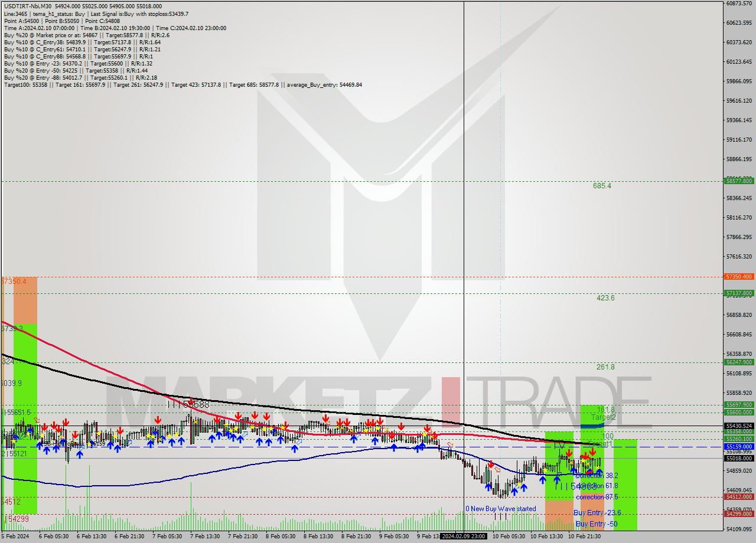The image size is (756, 543).
Task: Select the Buy %10 @ Entry -23 line
Action: [x=78, y=63]
